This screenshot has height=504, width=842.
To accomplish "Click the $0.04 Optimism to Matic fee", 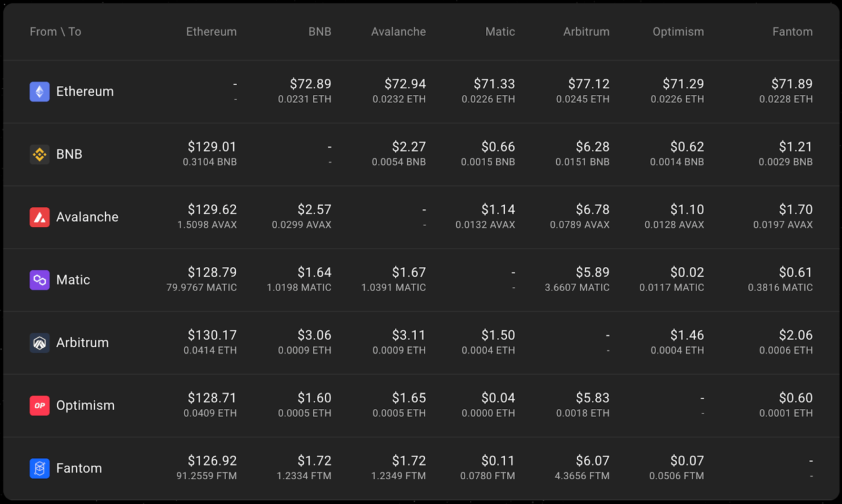I will tap(498, 398).
